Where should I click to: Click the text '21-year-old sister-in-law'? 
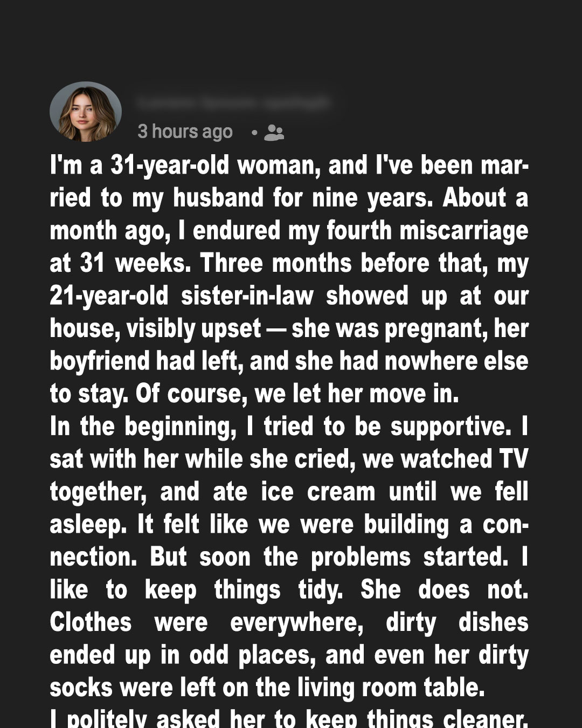181,296
